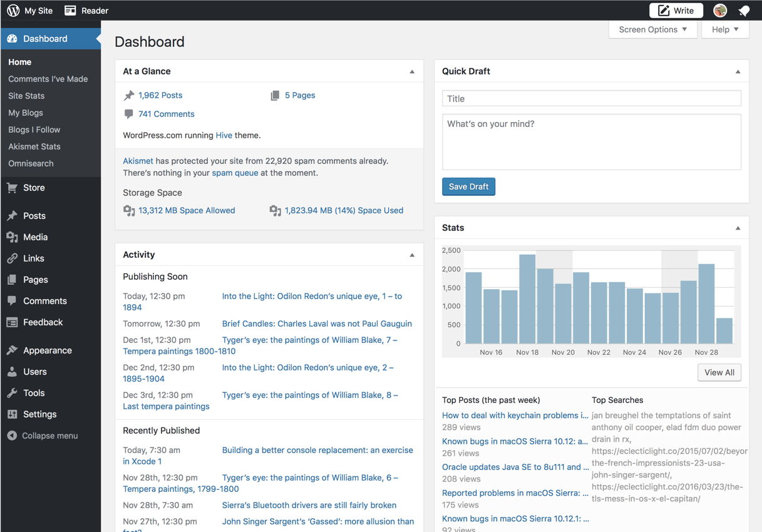Collapse the At a Glance panel
Viewport: 762px width, 532px height.
412,72
